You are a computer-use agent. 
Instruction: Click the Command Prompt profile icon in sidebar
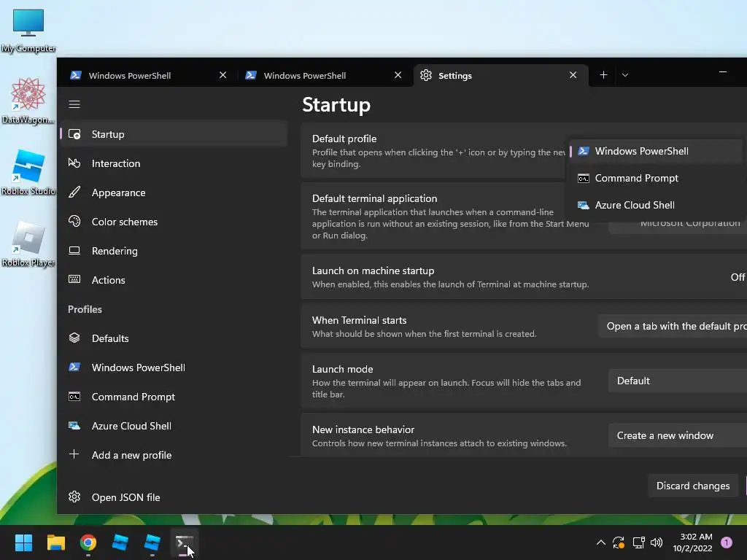click(74, 396)
